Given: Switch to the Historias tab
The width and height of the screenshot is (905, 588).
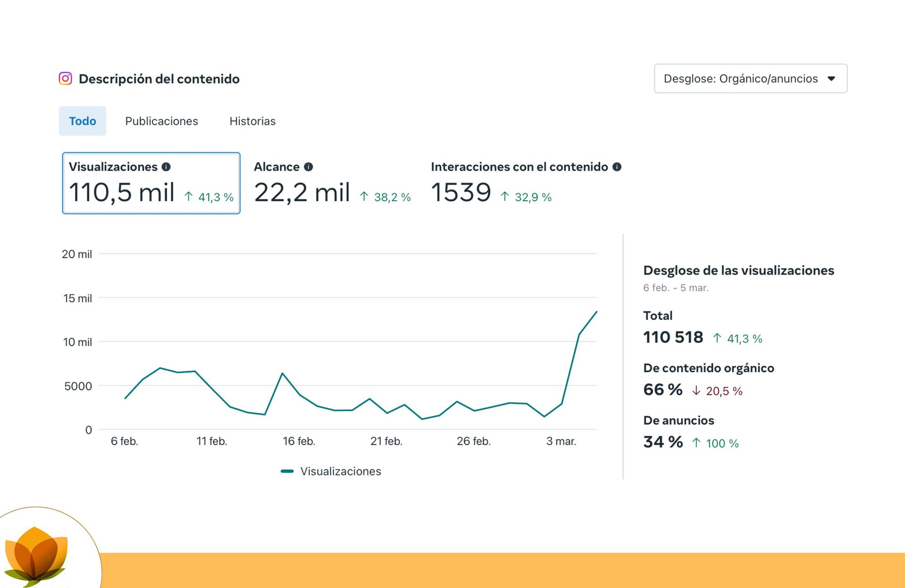Looking at the screenshot, I should coord(253,121).
